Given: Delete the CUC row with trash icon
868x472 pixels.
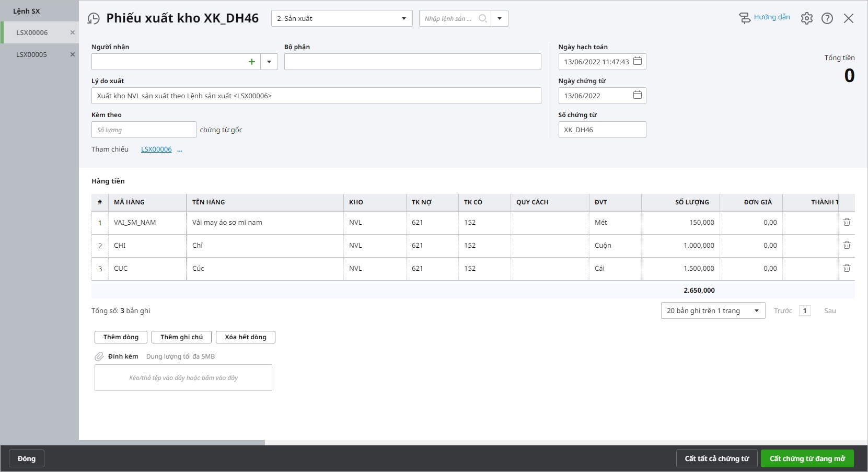Looking at the screenshot, I should click(x=847, y=268).
